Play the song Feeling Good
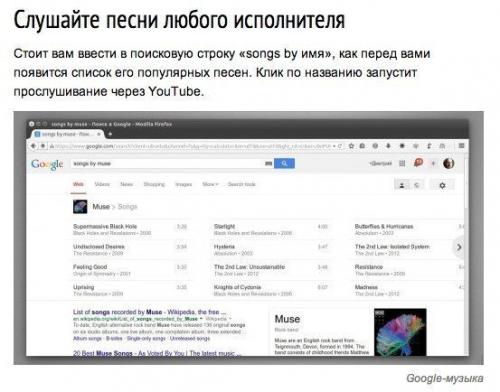500x392 pixels. pyautogui.click(x=90, y=267)
